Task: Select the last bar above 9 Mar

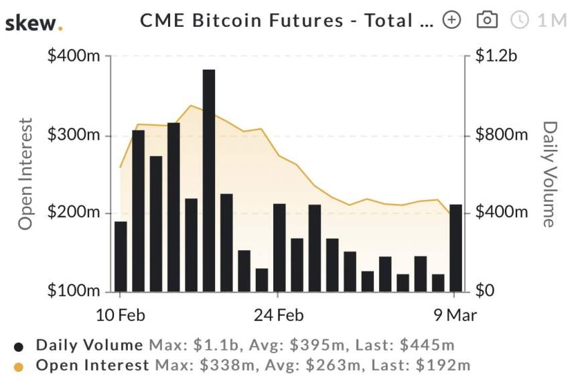Action: 455,248
